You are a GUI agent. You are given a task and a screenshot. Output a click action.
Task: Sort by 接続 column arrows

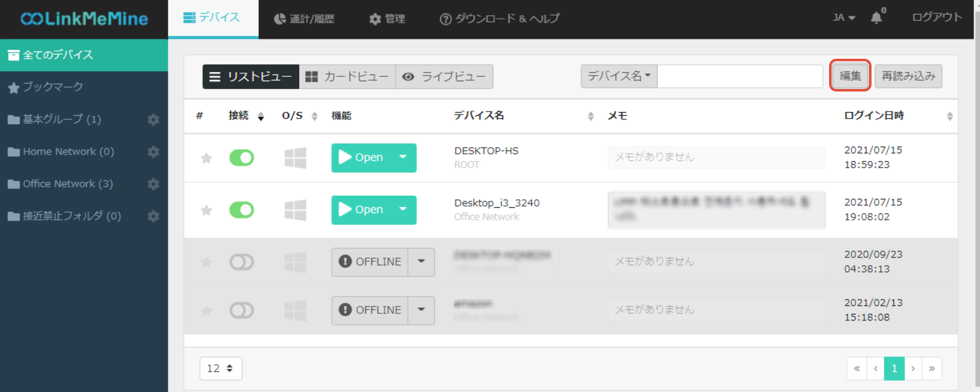pos(261,116)
